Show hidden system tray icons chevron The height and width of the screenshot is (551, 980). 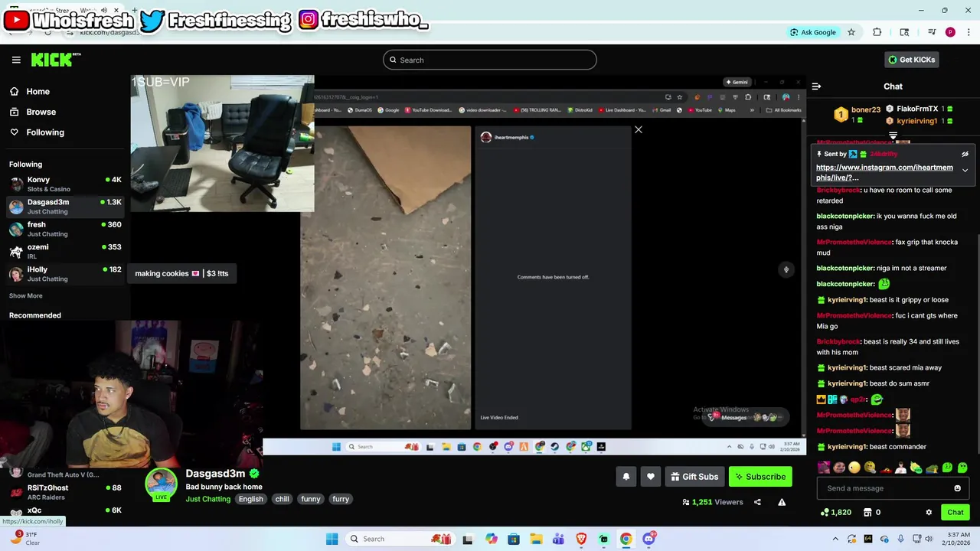point(835,539)
